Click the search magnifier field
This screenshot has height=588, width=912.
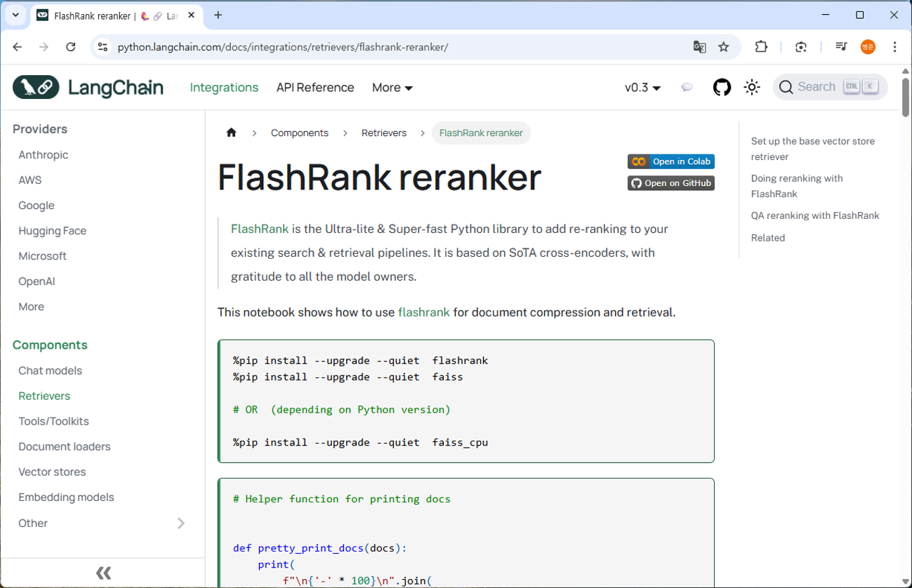[831, 87]
